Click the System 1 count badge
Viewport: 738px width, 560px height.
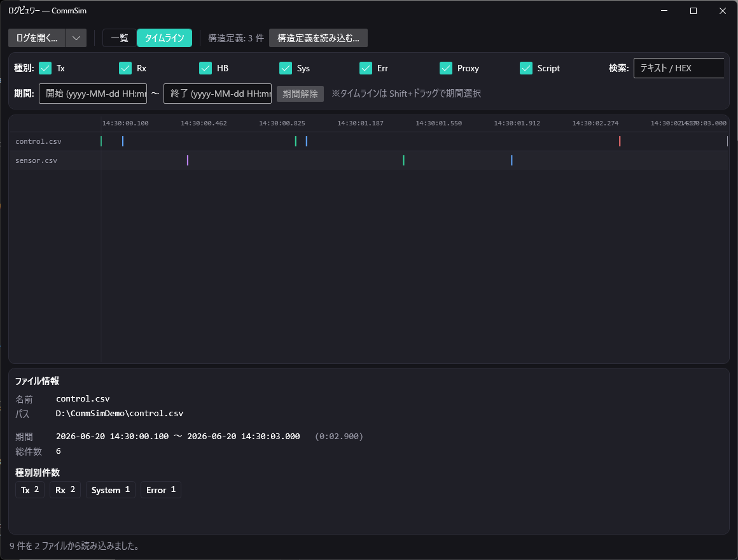click(111, 490)
